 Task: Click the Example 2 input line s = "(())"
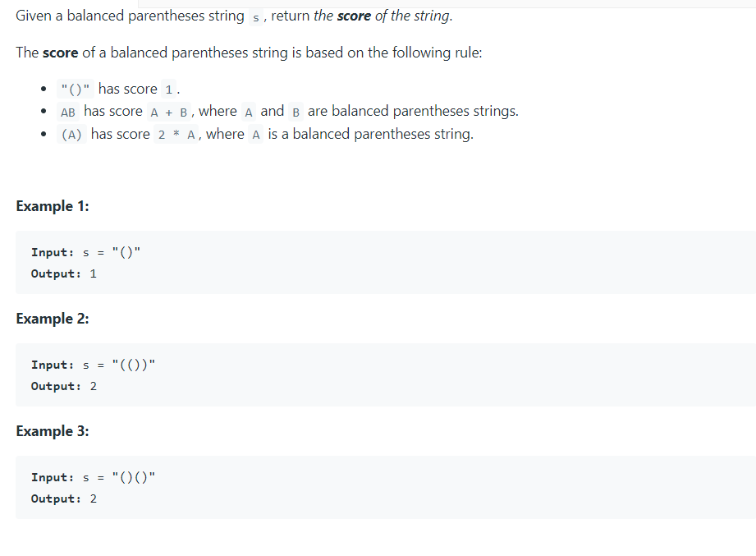94,365
